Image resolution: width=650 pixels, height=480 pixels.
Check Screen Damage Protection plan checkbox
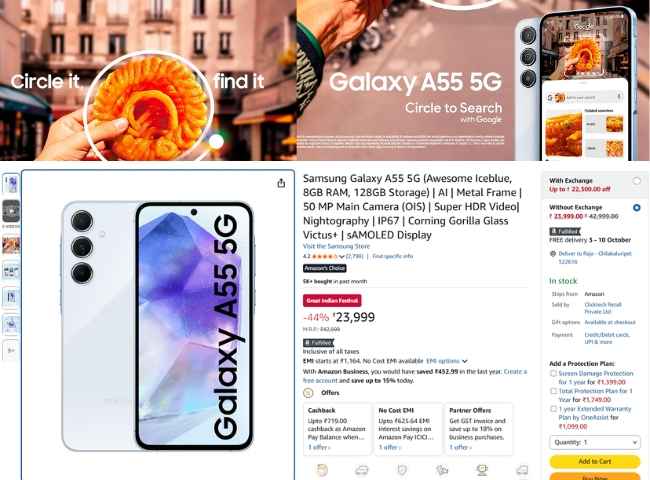point(553,373)
